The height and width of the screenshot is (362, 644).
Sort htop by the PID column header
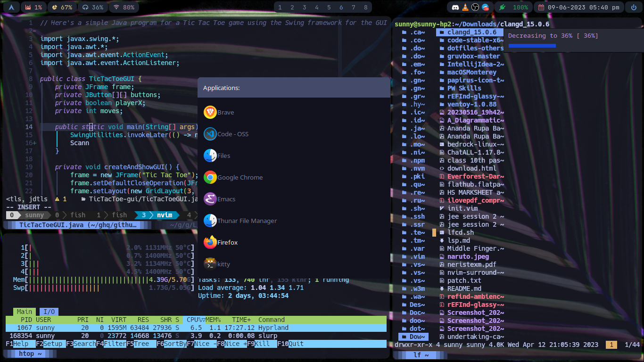point(26,320)
